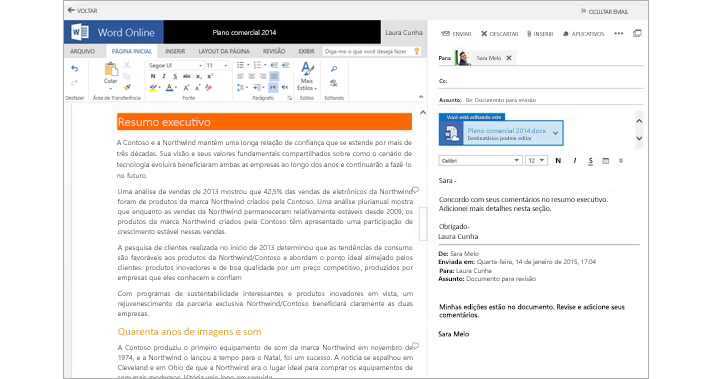Expand more email formatting options chevron

click(621, 161)
